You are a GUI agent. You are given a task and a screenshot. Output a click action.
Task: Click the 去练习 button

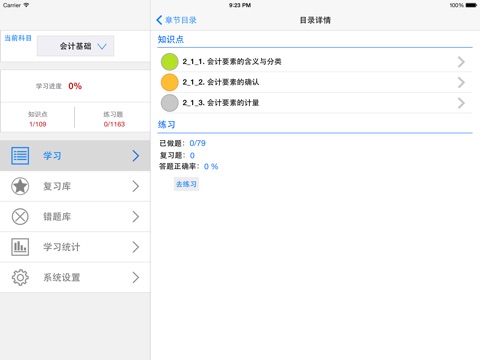(x=186, y=184)
